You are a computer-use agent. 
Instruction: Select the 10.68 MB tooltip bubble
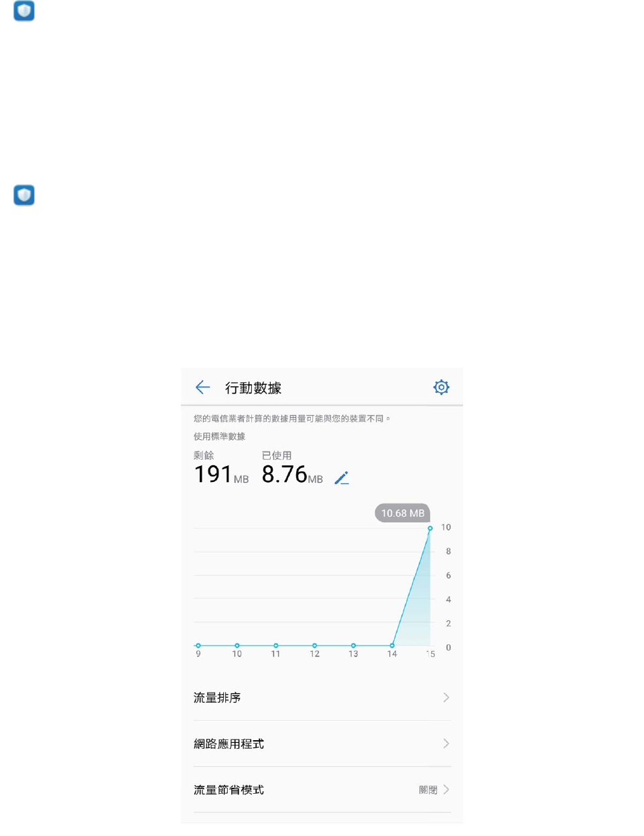coord(403,513)
